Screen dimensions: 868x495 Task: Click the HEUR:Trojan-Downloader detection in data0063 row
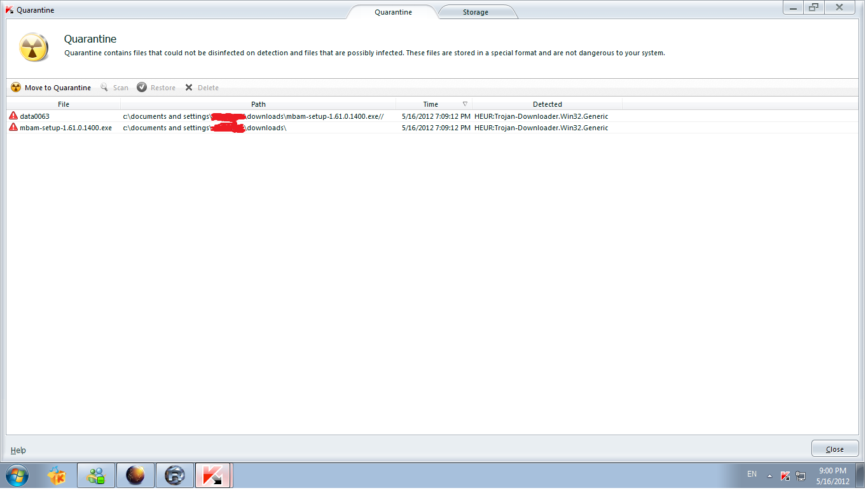click(x=541, y=116)
